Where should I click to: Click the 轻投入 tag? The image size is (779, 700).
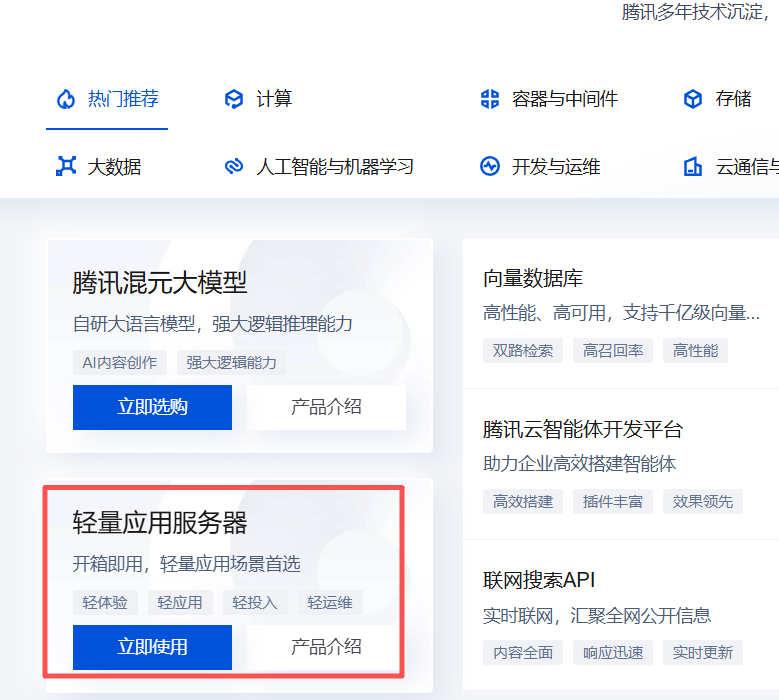[255, 603]
